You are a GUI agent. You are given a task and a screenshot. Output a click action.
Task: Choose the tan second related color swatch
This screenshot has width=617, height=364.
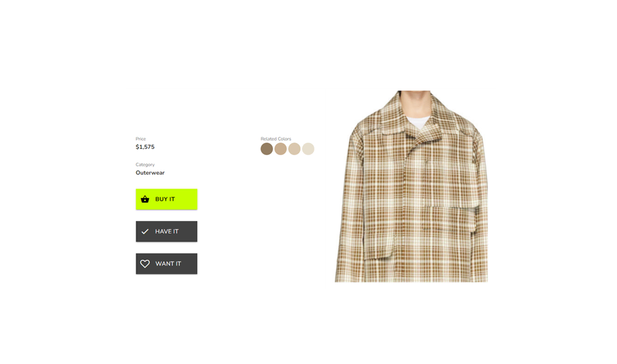tap(281, 149)
